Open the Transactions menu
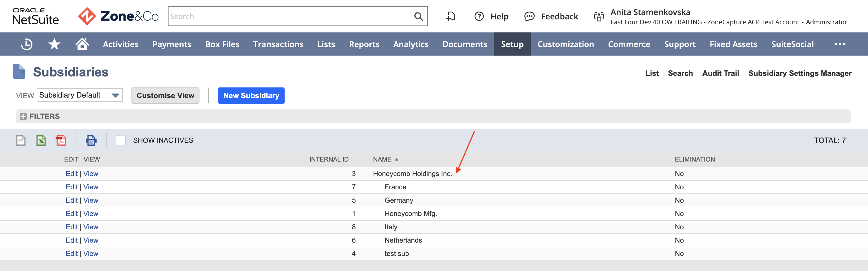Image resolution: width=868 pixels, height=271 pixels. pos(278,44)
